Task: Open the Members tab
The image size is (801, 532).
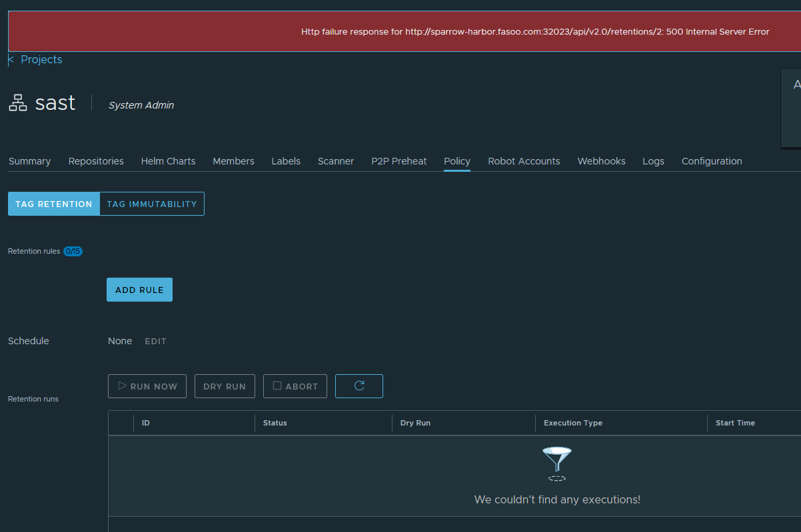Action: click(x=233, y=161)
